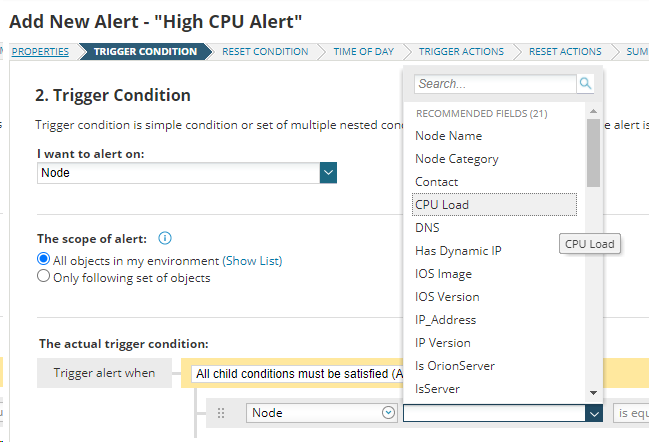Screen dimensions: 649x442
Task: Click the scope of alert info icon
Action: [x=165, y=238]
